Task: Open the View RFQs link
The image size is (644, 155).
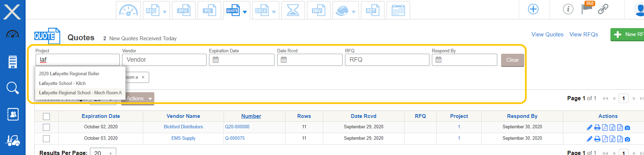Action: tap(584, 34)
